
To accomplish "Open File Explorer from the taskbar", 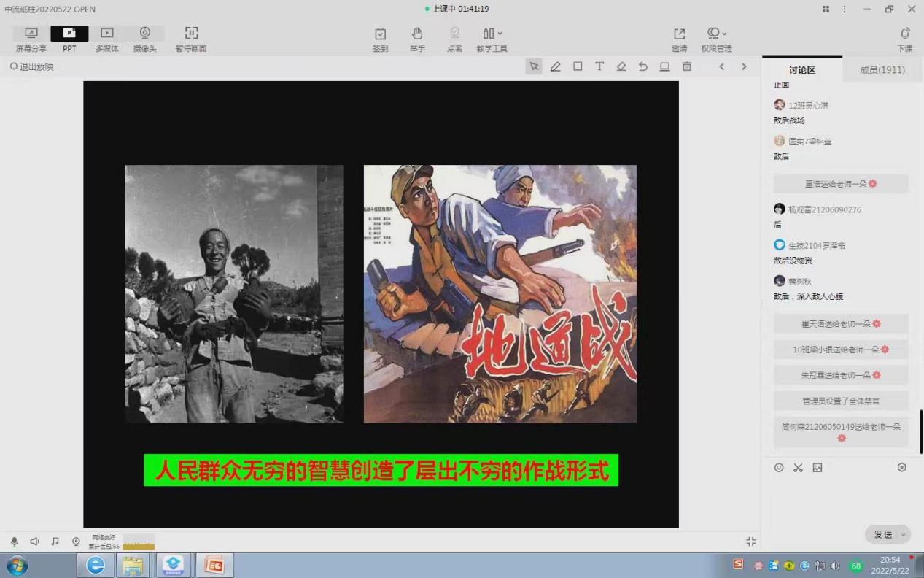I will [x=133, y=565].
